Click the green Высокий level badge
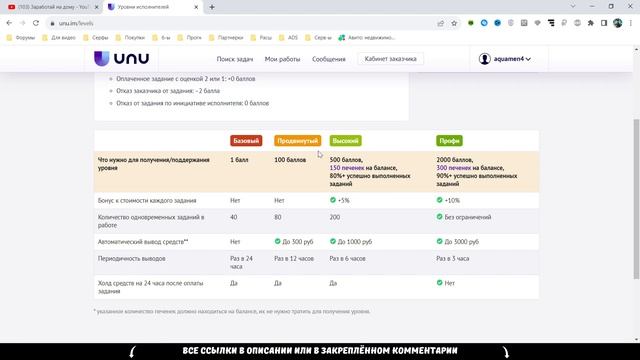640x360 pixels. click(x=345, y=141)
